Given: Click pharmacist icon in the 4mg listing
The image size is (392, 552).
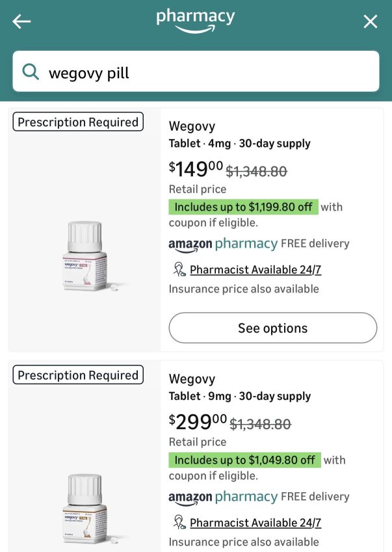Looking at the screenshot, I should tap(179, 269).
